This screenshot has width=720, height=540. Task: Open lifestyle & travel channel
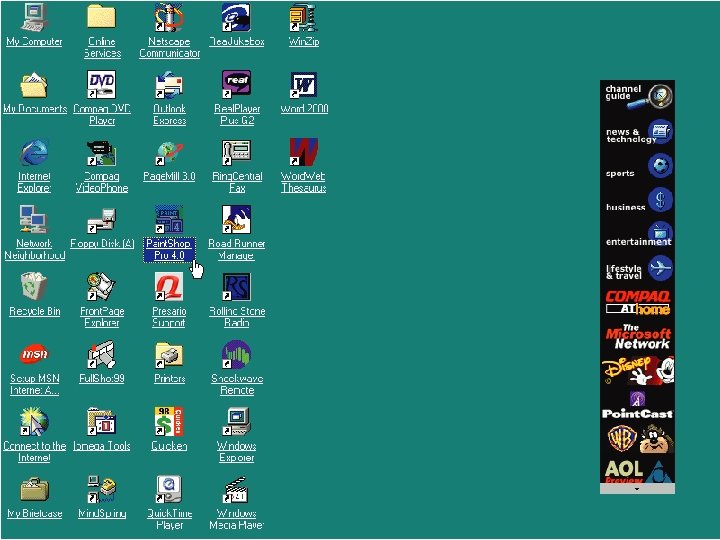(x=637, y=269)
